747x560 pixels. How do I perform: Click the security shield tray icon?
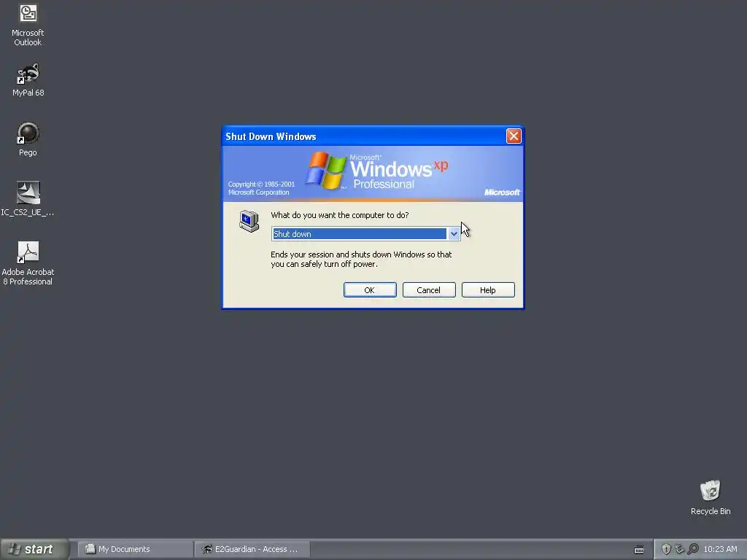666,549
